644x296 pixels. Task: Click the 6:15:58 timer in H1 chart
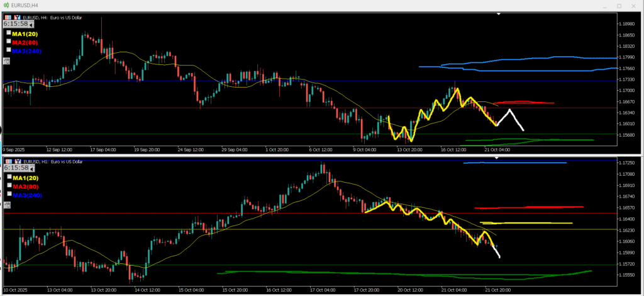[15, 168]
